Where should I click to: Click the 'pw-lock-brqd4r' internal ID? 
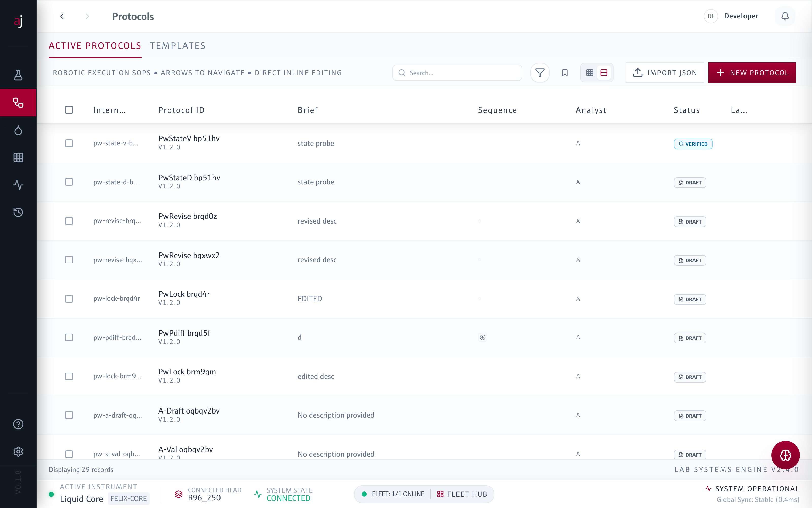(x=116, y=298)
